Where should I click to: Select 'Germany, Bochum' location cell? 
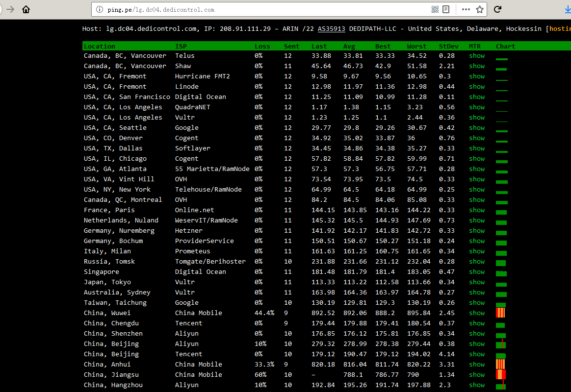(x=113, y=241)
